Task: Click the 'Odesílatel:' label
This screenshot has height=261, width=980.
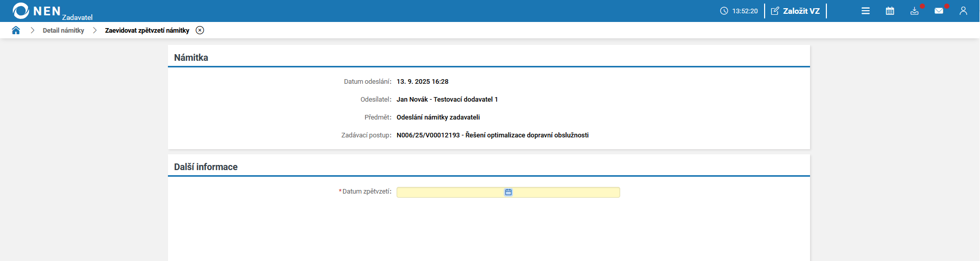Action: click(376, 100)
